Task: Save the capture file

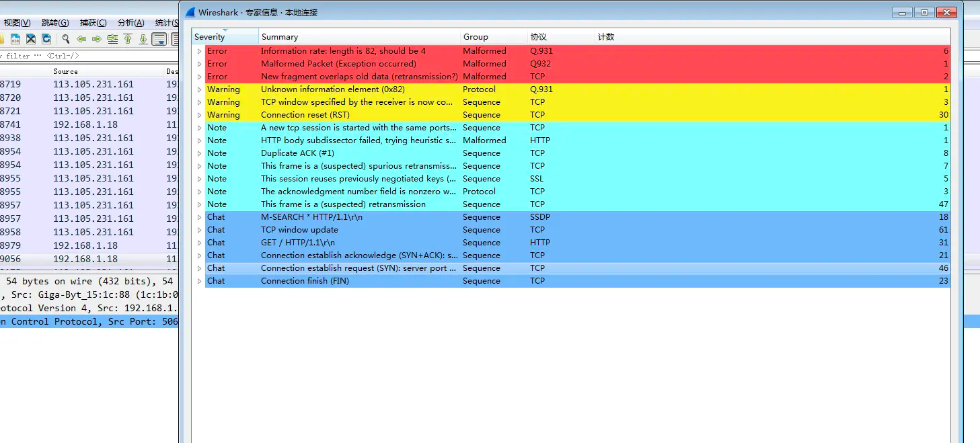Action: click(14, 38)
